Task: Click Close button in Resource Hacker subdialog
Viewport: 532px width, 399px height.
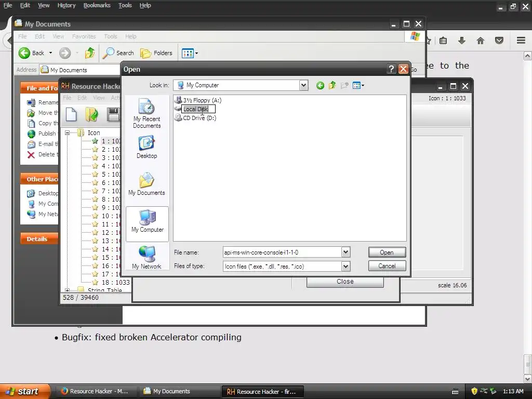Action: point(345,282)
